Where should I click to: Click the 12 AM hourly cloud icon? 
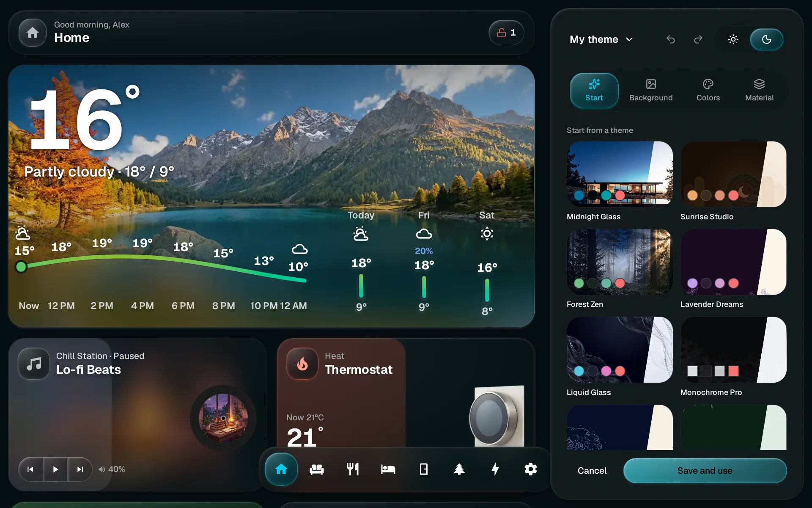(299, 249)
